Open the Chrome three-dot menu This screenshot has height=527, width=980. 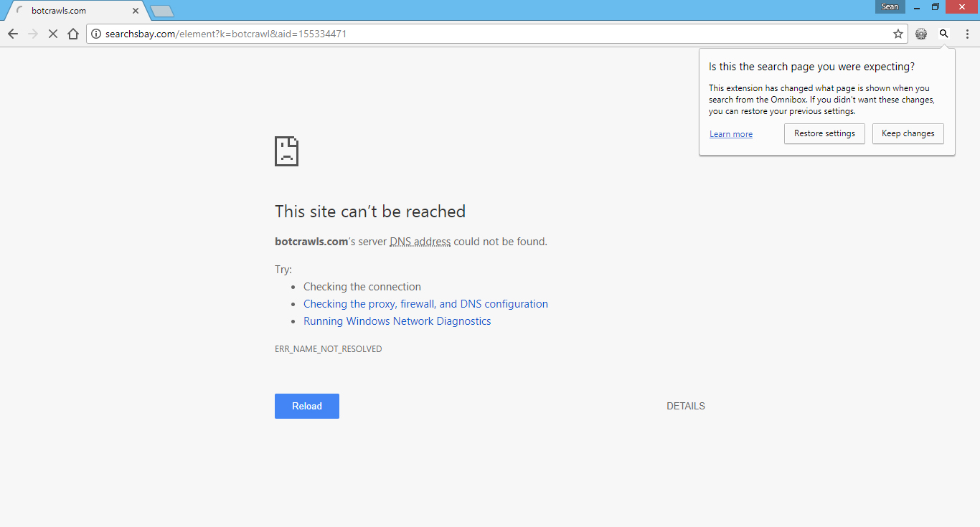968,33
